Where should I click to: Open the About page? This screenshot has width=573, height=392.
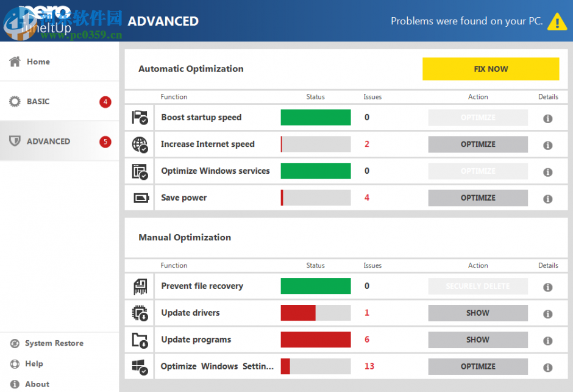(x=37, y=384)
